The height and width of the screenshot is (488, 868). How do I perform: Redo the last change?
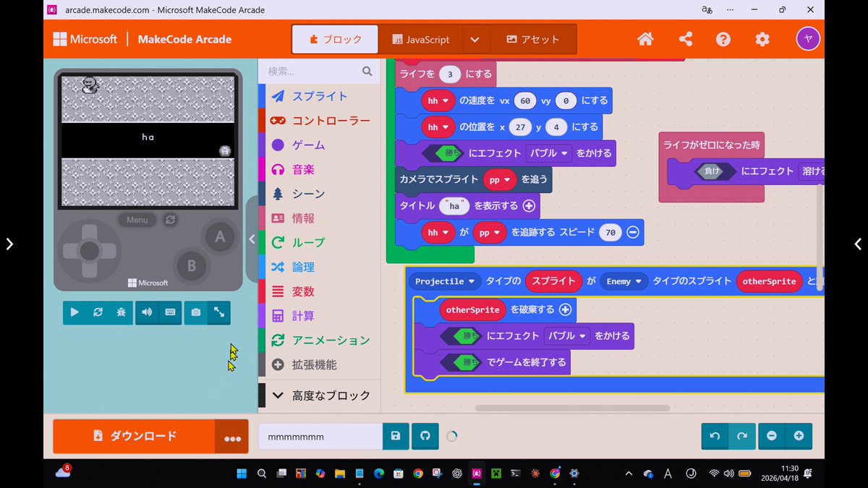click(x=741, y=436)
